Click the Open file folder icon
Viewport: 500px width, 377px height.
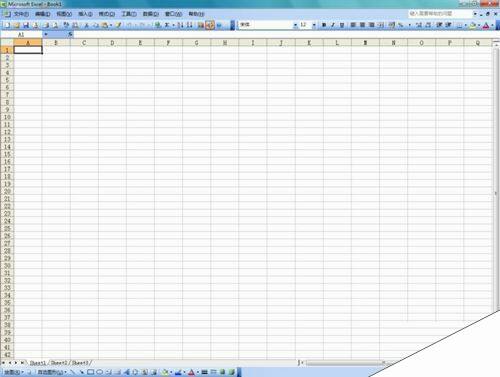click(x=17, y=25)
